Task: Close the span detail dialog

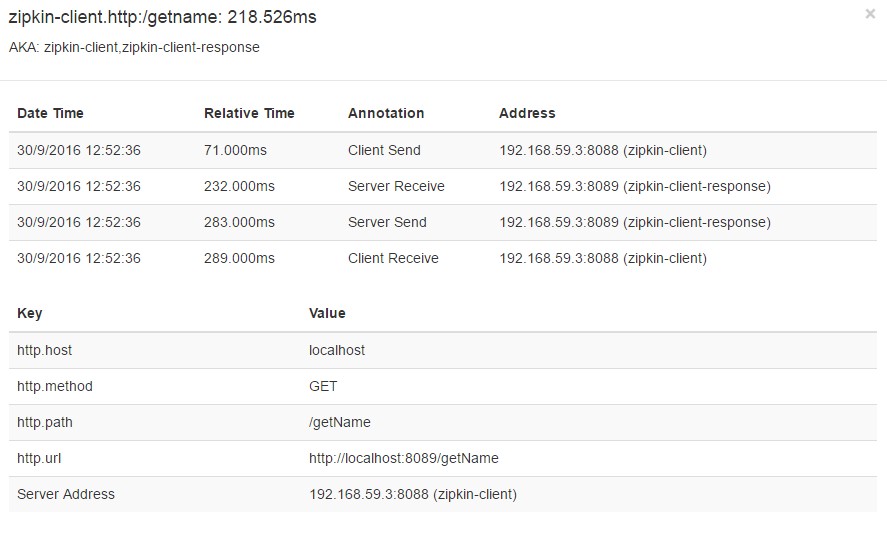Action: 870,14
